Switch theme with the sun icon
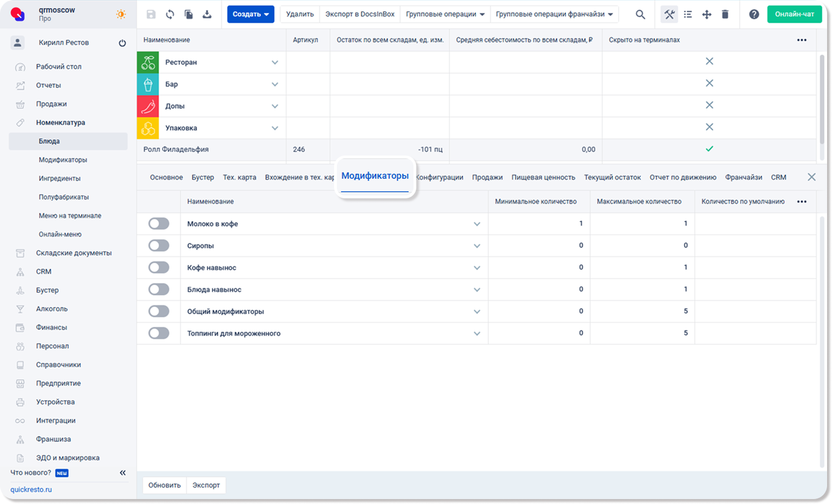 point(121,14)
